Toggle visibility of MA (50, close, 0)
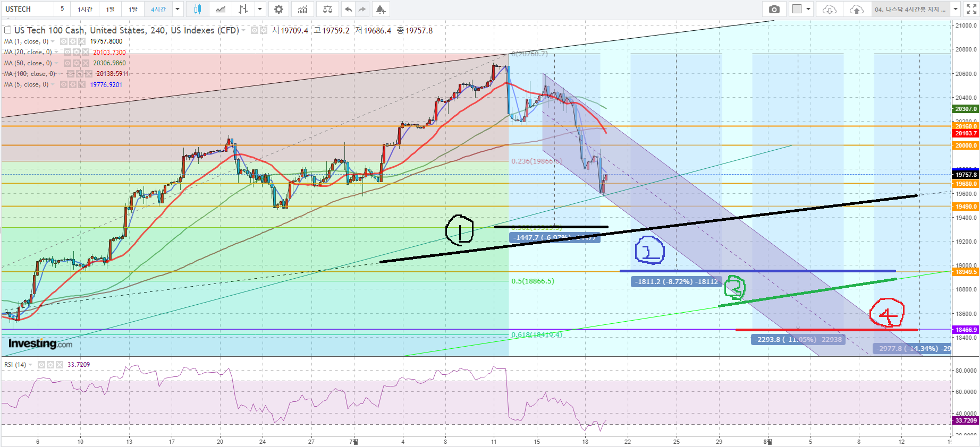980x447 pixels. [x=67, y=63]
